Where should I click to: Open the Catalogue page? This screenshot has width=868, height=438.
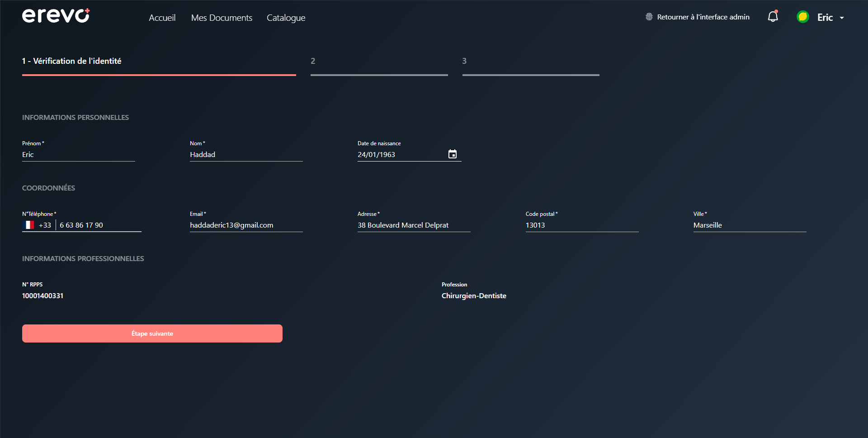coord(286,18)
